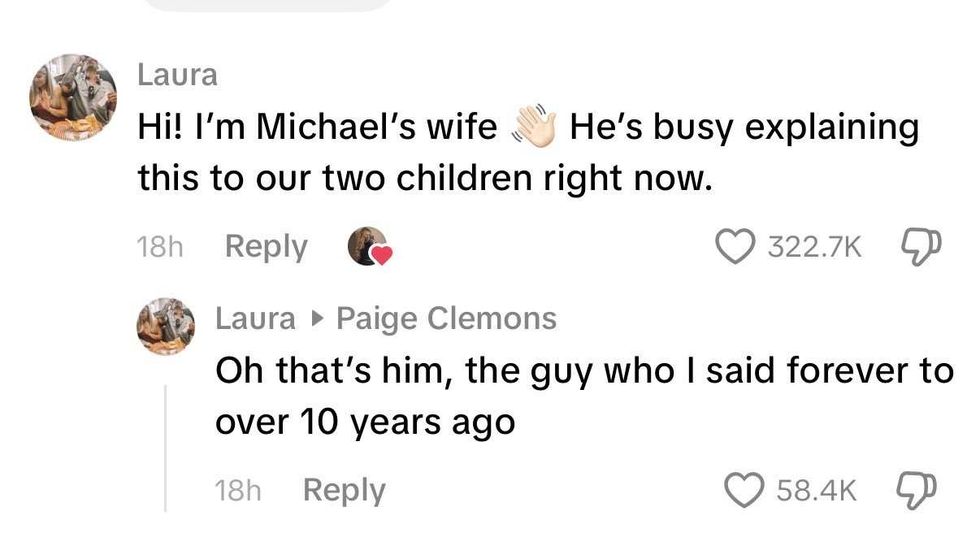This screenshot has height=541, width=980.
Task: Click the arrow between Laura and Paige Clemons
Action: [316, 319]
